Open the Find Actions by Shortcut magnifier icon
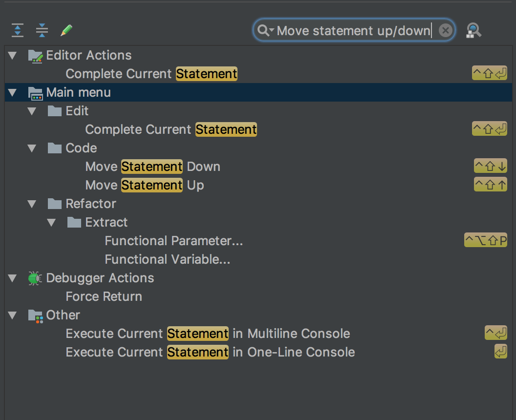516x420 pixels. click(x=473, y=30)
